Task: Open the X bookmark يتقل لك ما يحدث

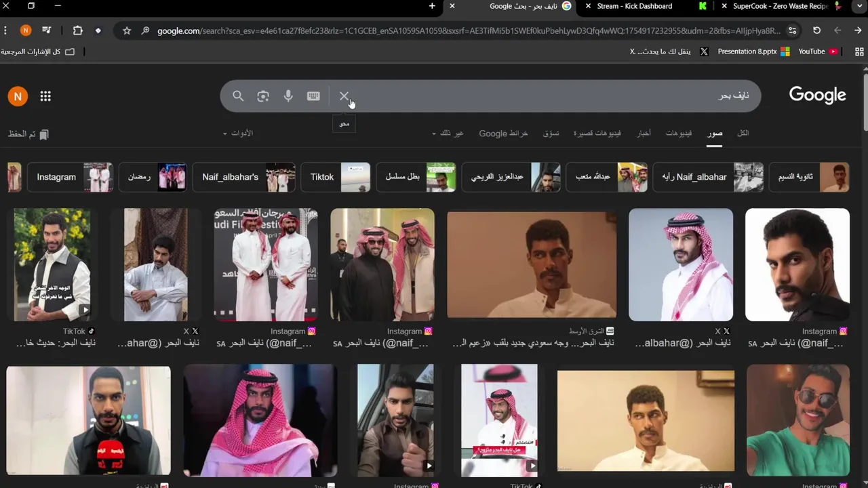Action: tap(669, 52)
